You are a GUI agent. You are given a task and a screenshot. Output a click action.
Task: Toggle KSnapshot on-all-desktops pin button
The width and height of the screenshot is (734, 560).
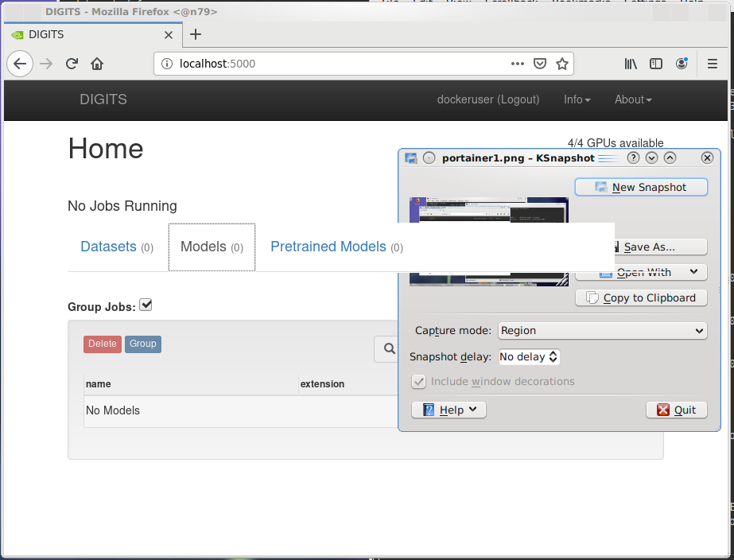click(x=429, y=158)
